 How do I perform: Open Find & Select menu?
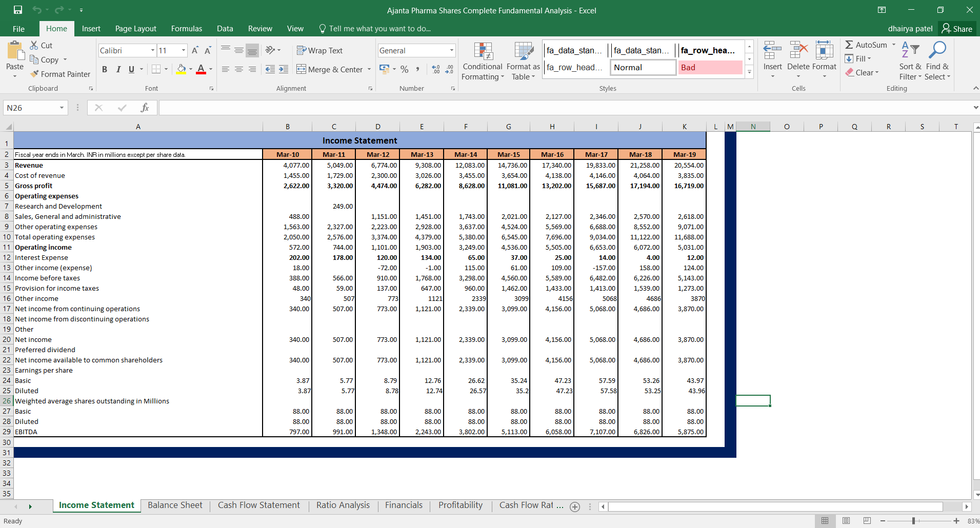pos(937,61)
